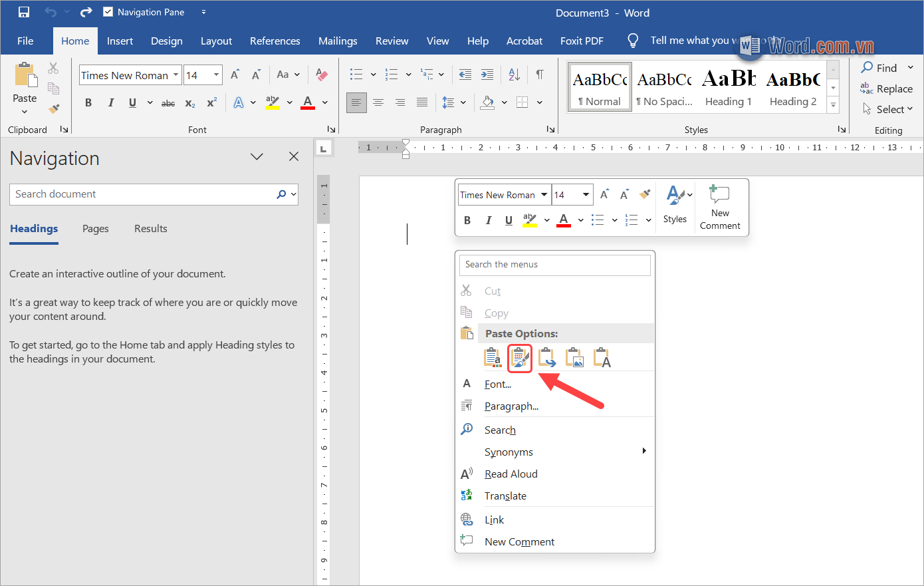Toggle Underline in the mini toolbar

tap(509, 220)
